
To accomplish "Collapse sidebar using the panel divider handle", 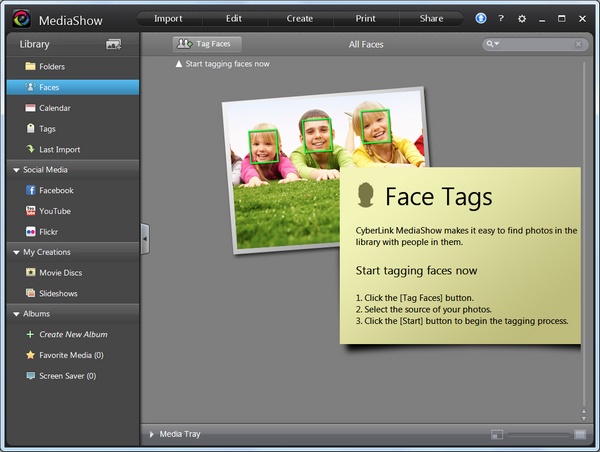I will coord(144,238).
